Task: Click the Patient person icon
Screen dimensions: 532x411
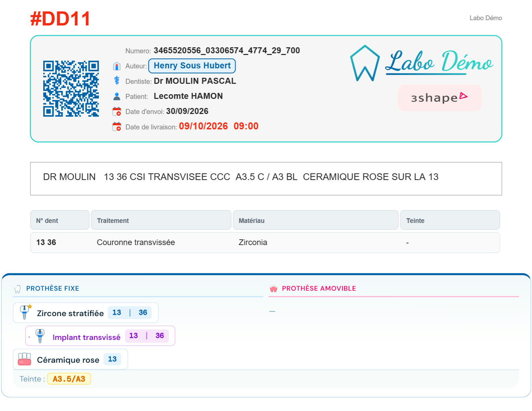Action: (117, 97)
